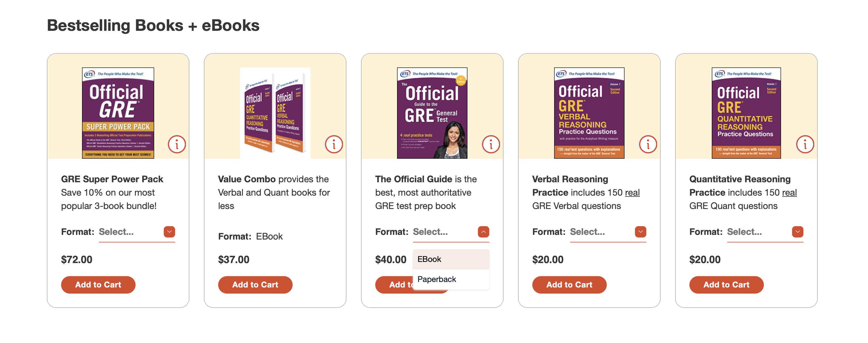Add GRE Super Power Pack to cart
Image resolution: width=868 pixels, height=343 pixels.
point(98,285)
